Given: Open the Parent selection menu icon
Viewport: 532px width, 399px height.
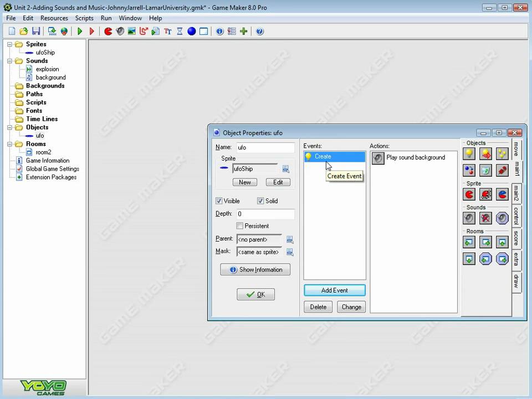Looking at the screenshot, I should [x=290, y=239].
